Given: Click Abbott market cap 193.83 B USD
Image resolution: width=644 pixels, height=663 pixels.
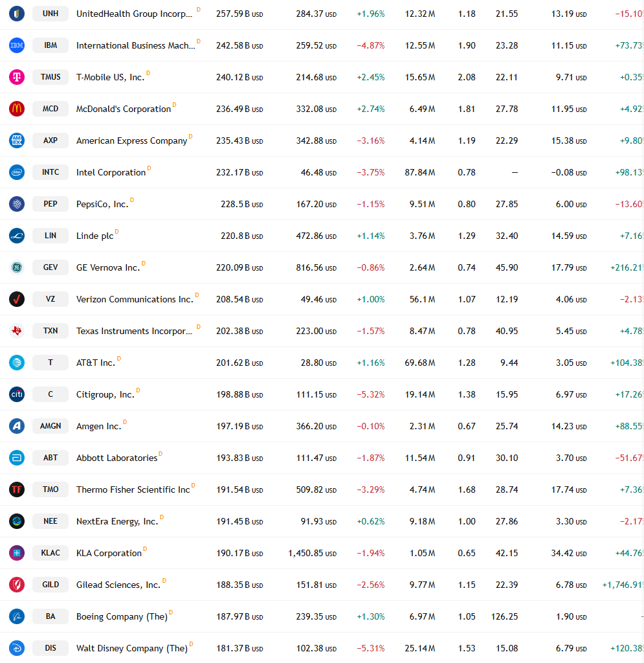Looking at the screenshot, I should (x=239, y=458).
